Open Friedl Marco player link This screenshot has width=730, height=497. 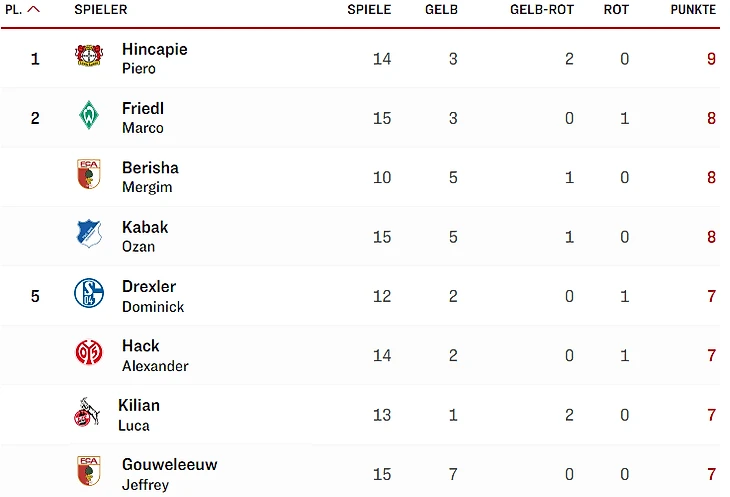click(143, 117)
